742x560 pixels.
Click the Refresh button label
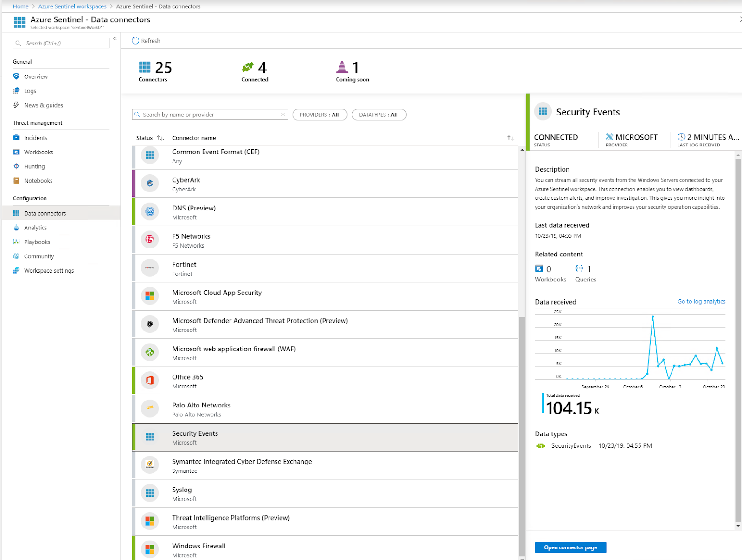click(151, 41)
